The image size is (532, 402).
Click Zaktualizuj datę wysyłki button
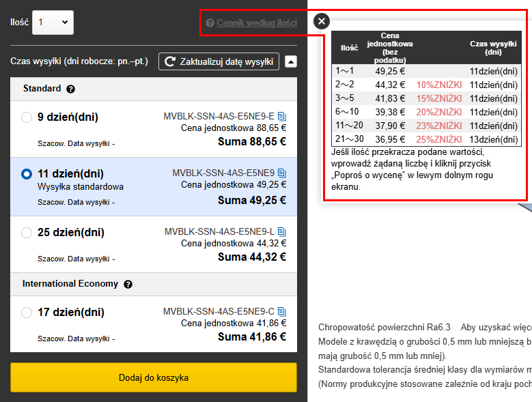point(219,61)
